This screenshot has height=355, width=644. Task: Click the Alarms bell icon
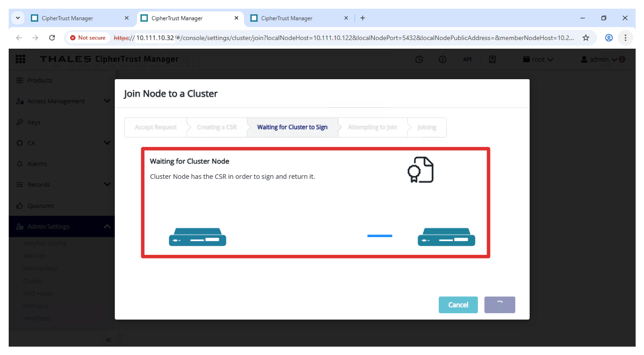(20, 164)
